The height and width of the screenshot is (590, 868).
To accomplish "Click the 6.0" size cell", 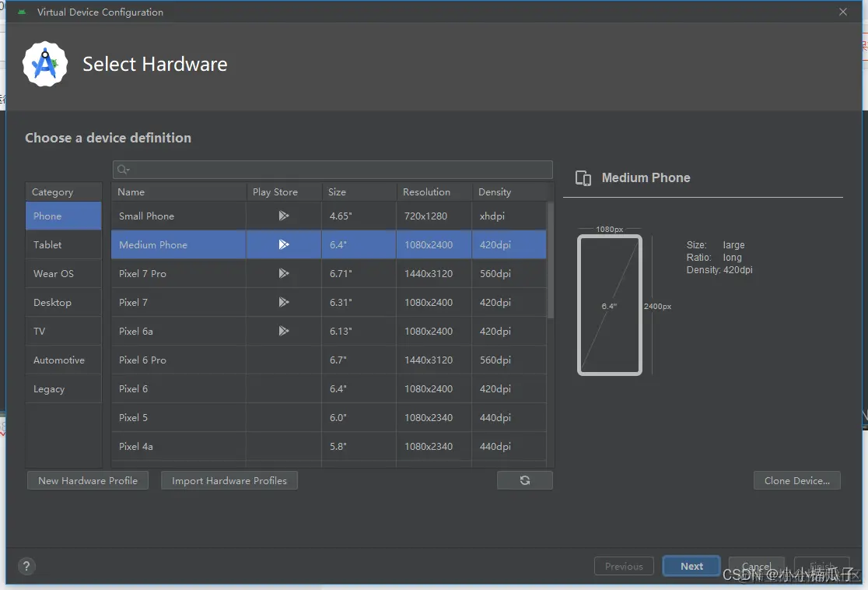I will [x=359, y=418].
